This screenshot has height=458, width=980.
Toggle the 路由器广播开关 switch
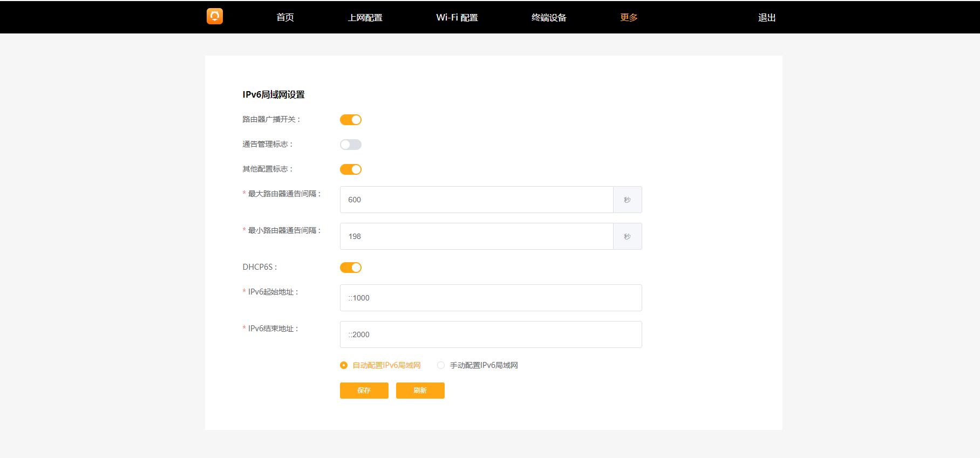point(351,120)
